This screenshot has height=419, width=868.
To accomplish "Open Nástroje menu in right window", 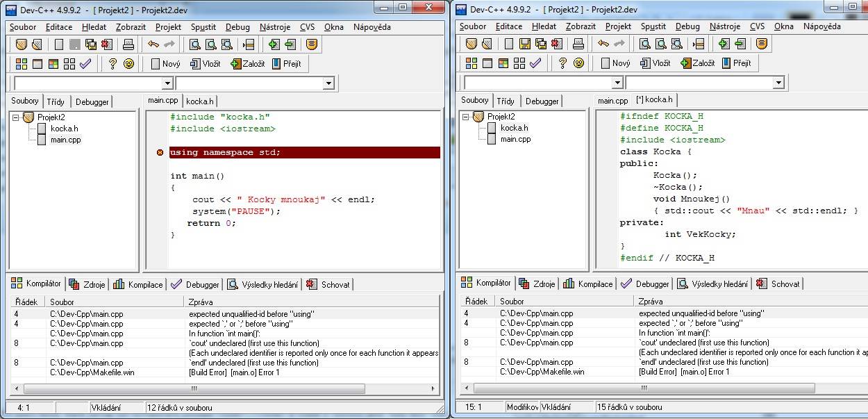I will pos(725,26).
